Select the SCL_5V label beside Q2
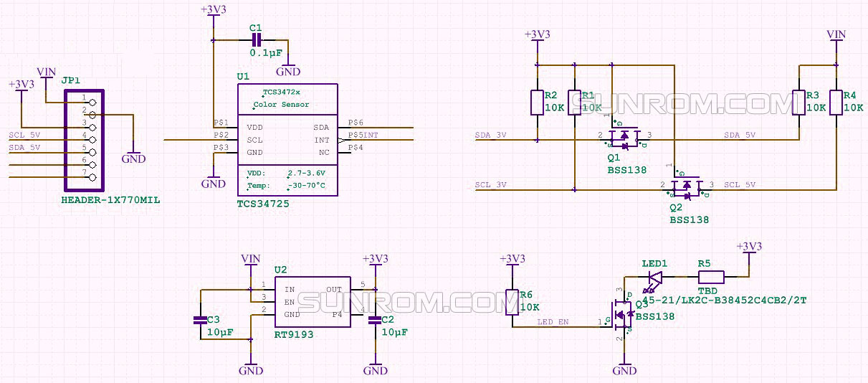The height and width of the screenshot is (383, 868). pyautogui.click(x=740, y=185)
